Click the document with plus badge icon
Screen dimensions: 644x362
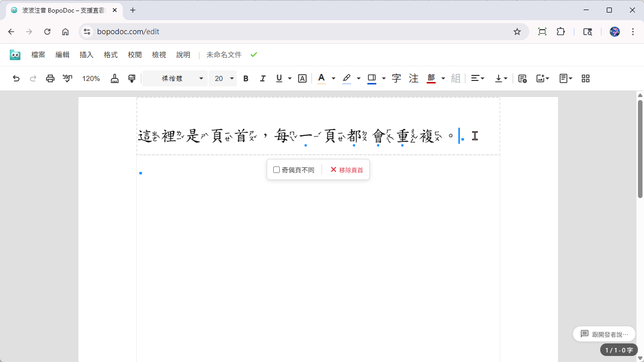coord(522,78)
